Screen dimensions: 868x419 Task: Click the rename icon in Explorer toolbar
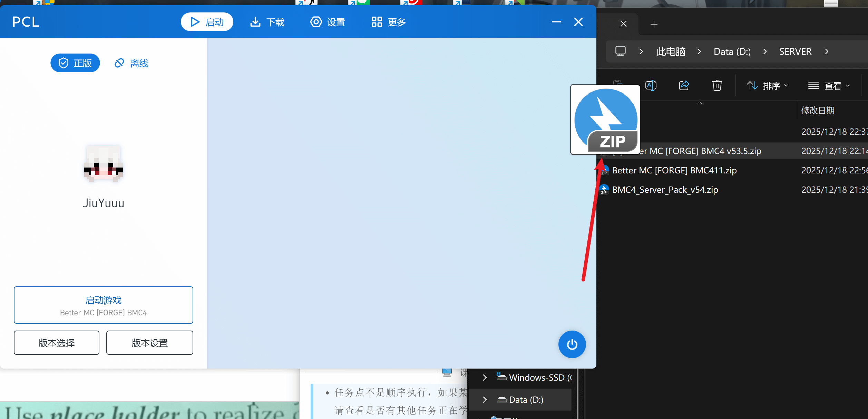point(651,85)
